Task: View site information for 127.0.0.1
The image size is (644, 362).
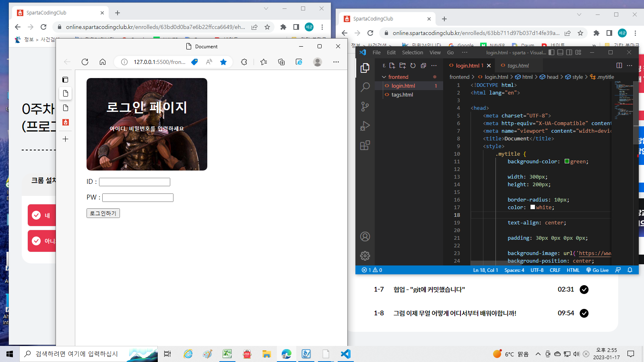Action: pyautogui.click(x=124, y=62)
